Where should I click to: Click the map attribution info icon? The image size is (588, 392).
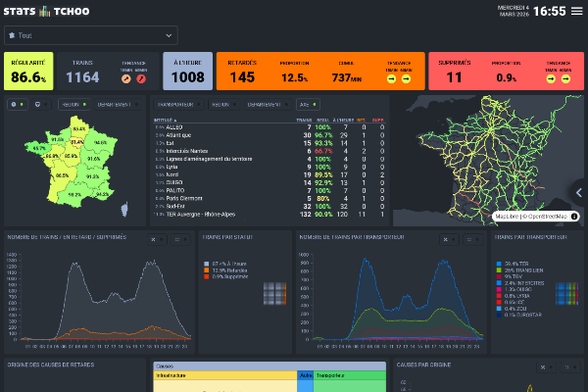point(574,216)
